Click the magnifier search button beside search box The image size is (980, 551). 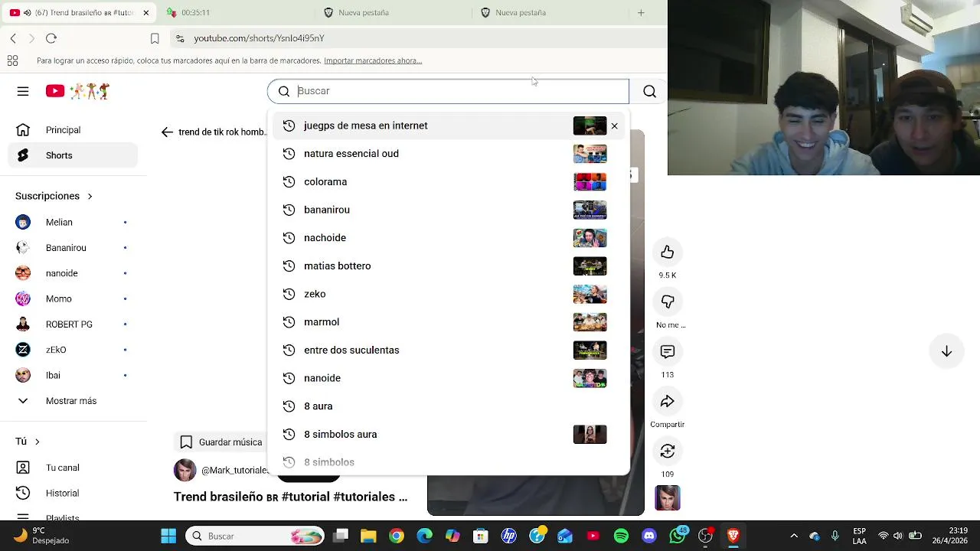(x=649, y=91)
